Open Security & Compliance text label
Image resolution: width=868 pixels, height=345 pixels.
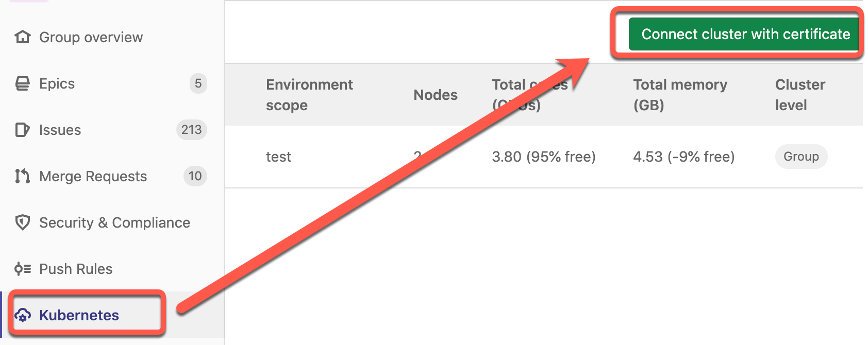(x=115, y=222)
